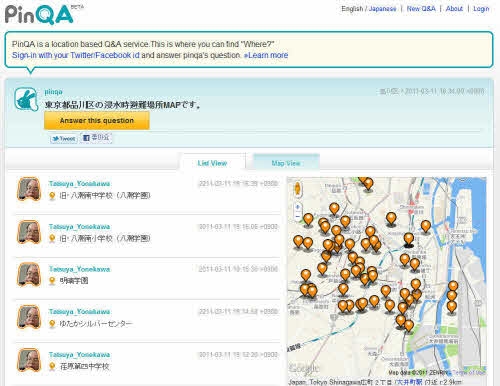Click the pin icon beside 明晴学園
The image size is (500, 386).
tap(52, 281)
